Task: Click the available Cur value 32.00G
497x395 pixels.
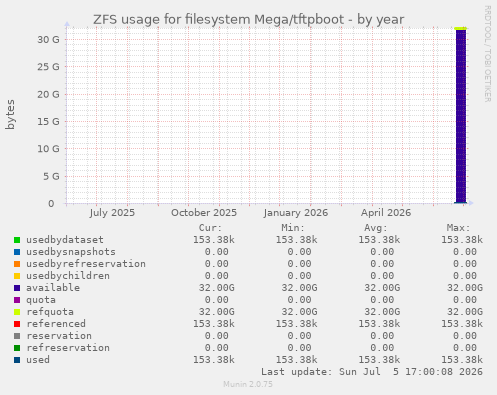Action: 217,288
